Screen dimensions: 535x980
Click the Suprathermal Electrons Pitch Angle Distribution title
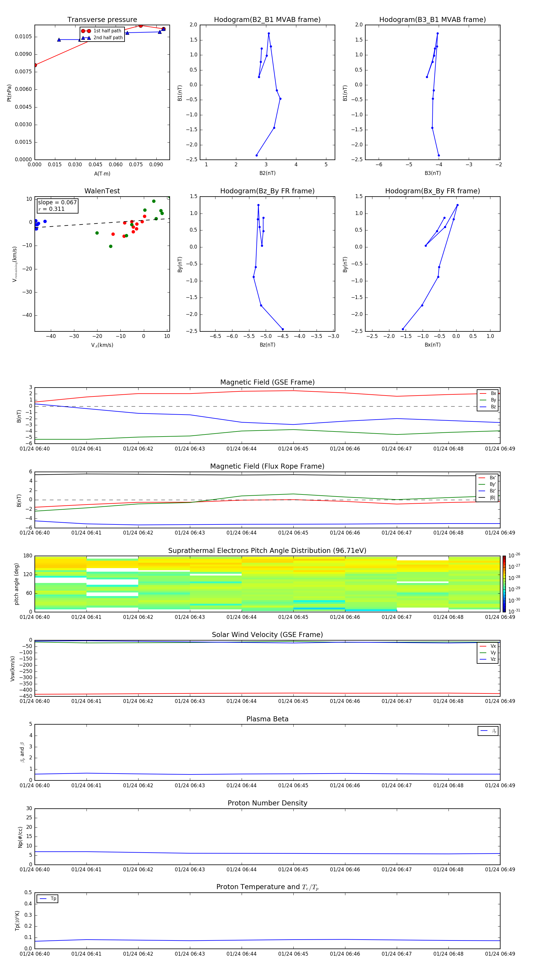tap(267, 551)
